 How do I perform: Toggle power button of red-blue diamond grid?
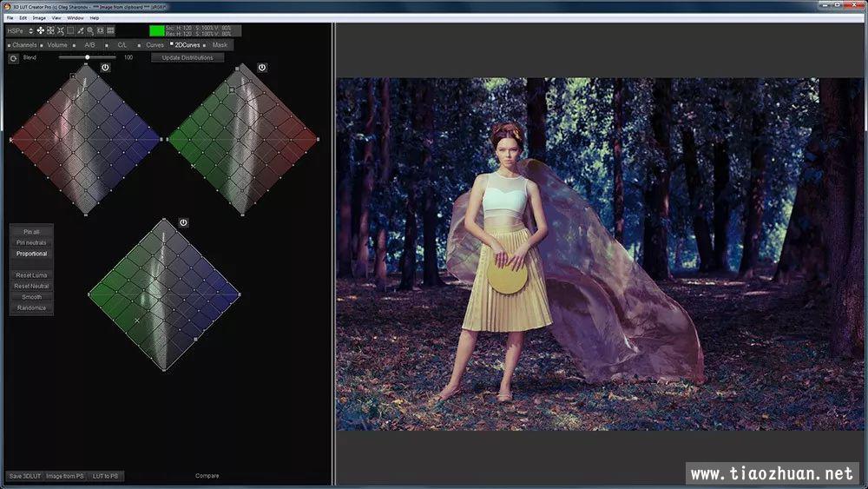pos(105,68)
